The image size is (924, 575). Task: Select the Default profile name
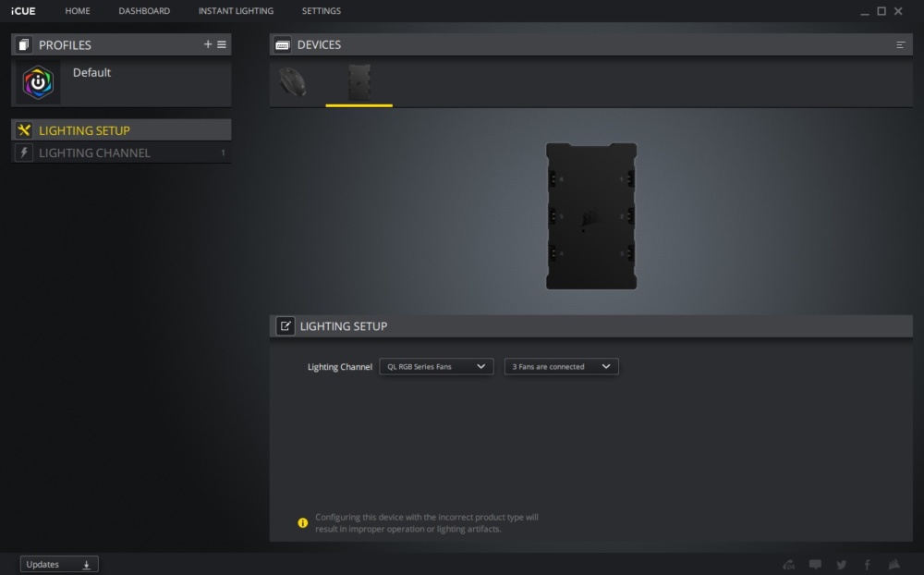(x=91, y=72)
